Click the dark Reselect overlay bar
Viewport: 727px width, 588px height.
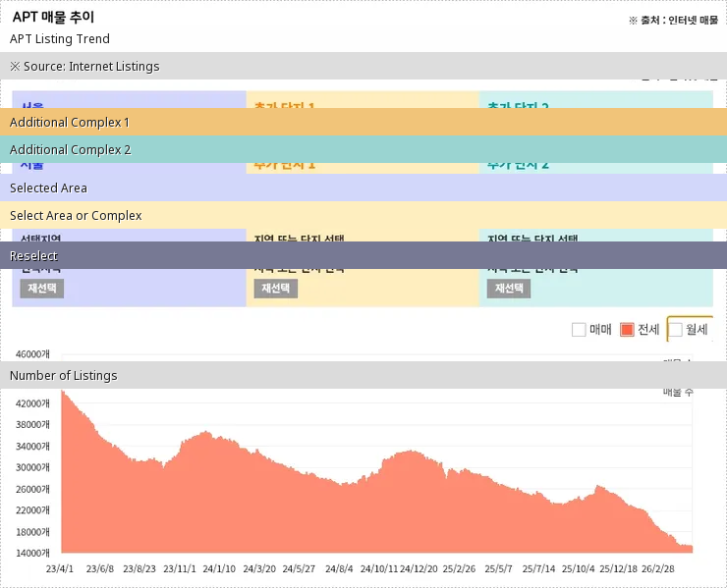tap(363, 255)
